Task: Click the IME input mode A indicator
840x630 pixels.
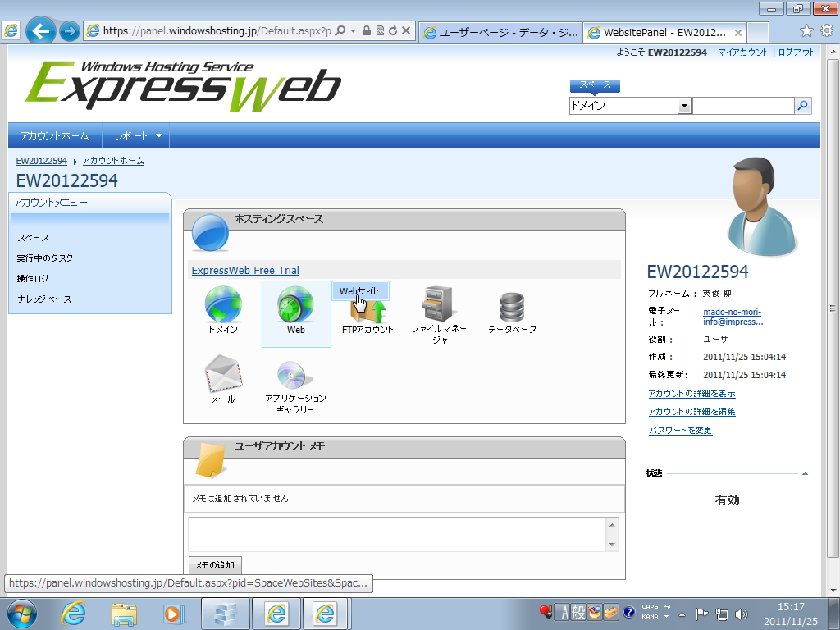Action: click(564, 612)
